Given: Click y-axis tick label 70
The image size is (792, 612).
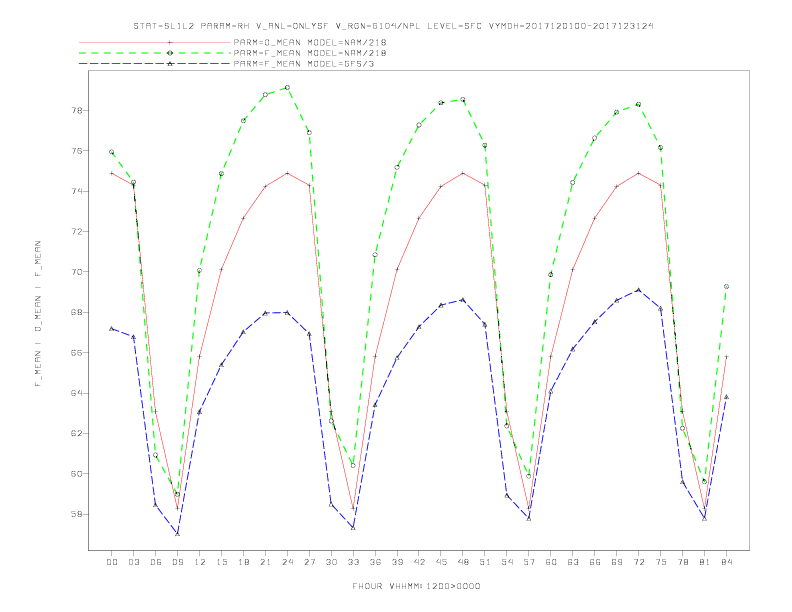Looking at the screenshot, I should point(77,272).
